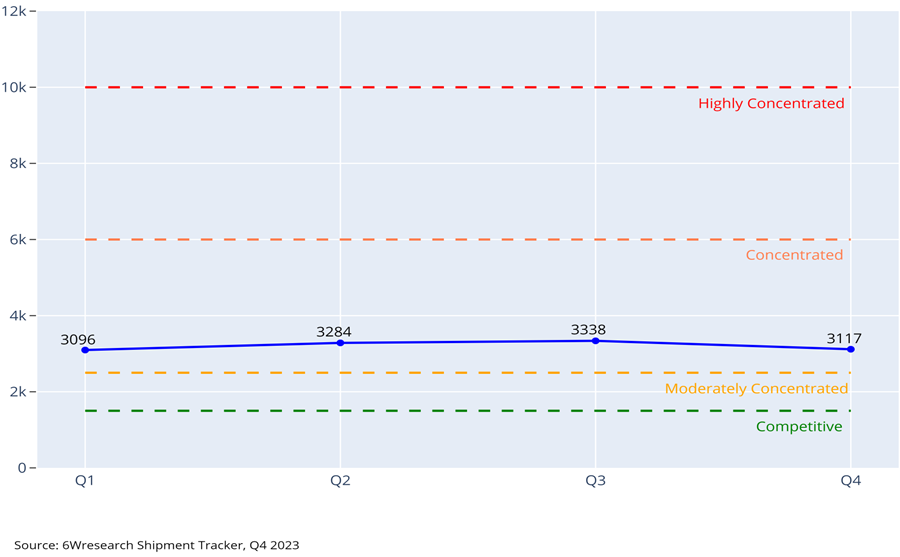This screenshot has height=557, width=900.
Task: Click the Q2 data point marker
Action: tap(340, 343)
